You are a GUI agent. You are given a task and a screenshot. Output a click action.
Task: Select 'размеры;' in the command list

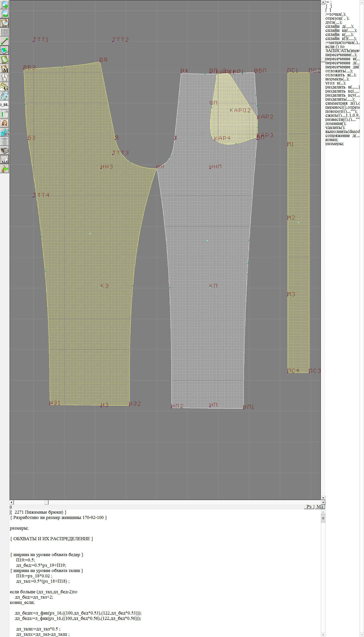coord(334,144)
